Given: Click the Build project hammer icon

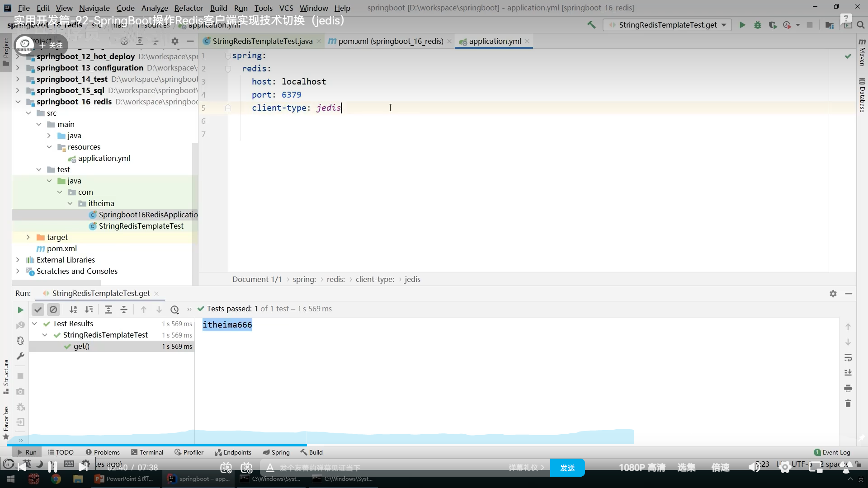Looking at the screenshot, I should pyautogui.click(x=591, y=25).
